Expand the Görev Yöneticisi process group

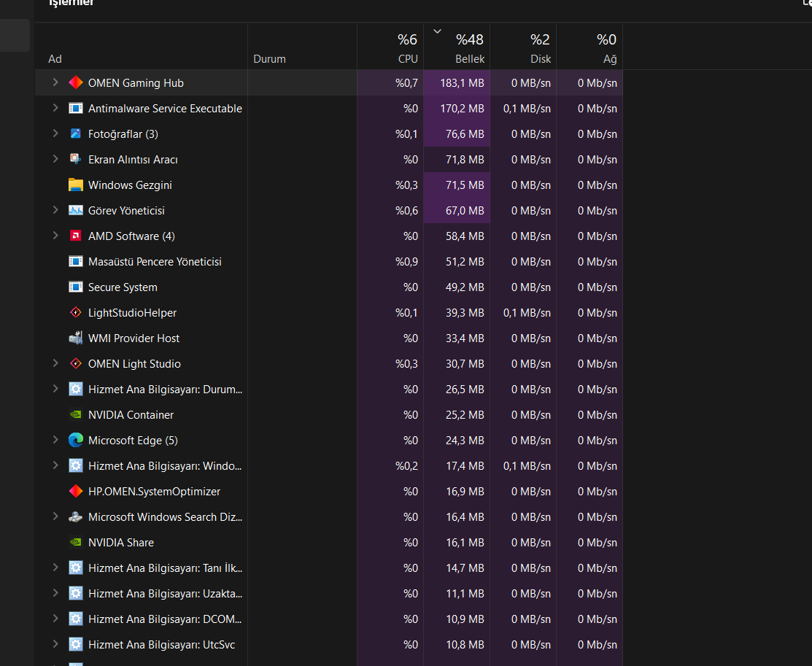click(55, 210)
